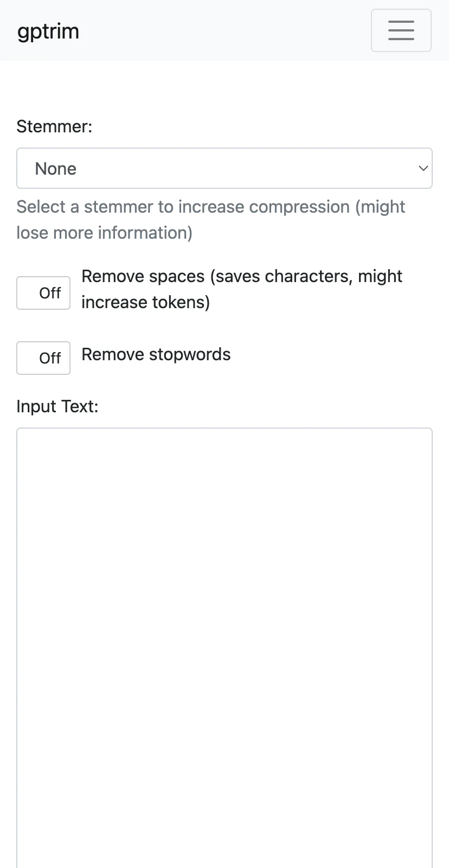Click Off on the Remove spaces toggle
449x868 pixels.
coord(50,293)
